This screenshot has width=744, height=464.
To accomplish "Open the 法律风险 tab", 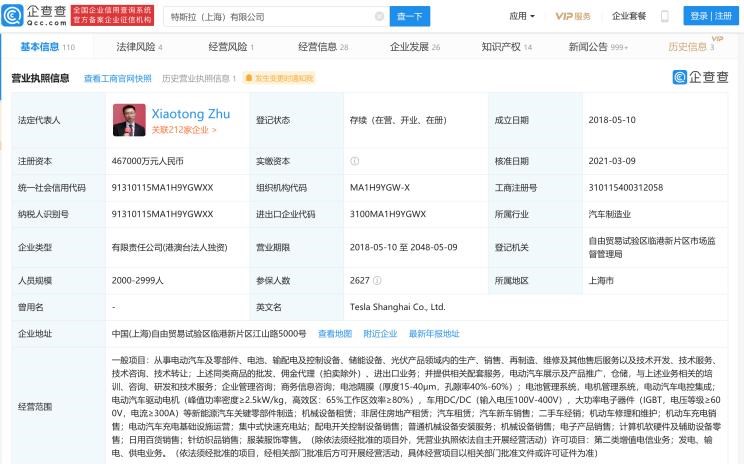I will [140, 46].
